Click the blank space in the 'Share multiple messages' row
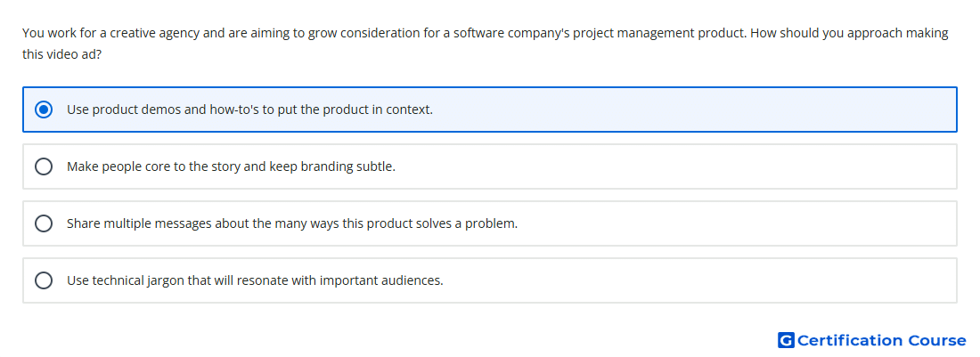This screenshot has width=980, height=357. [738, 223]
